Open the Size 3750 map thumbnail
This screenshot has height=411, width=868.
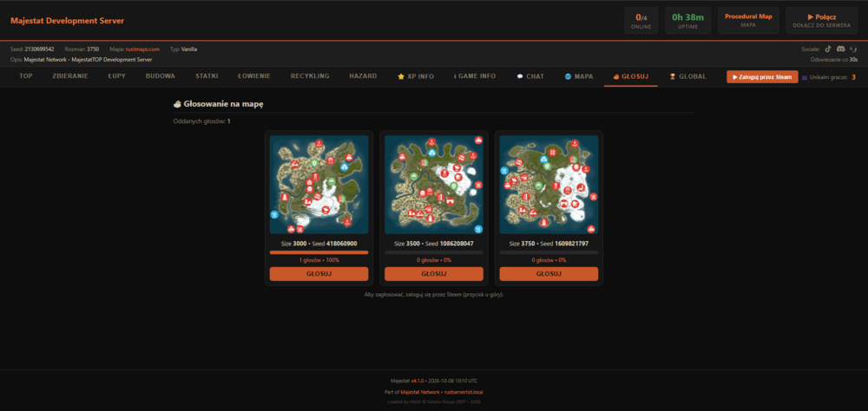pyautogui.click(x=549, y=185)
